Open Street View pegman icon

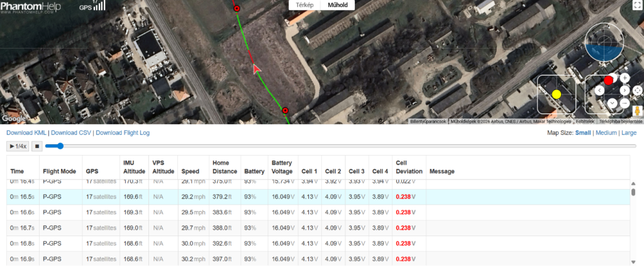click(x=638, y=111)
